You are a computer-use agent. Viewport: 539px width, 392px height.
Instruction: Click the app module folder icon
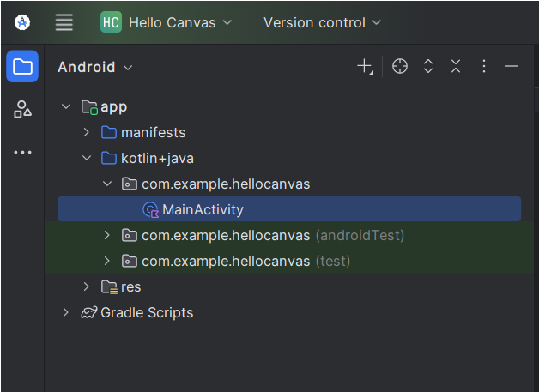pyautogui.click(x=89, y=107)
